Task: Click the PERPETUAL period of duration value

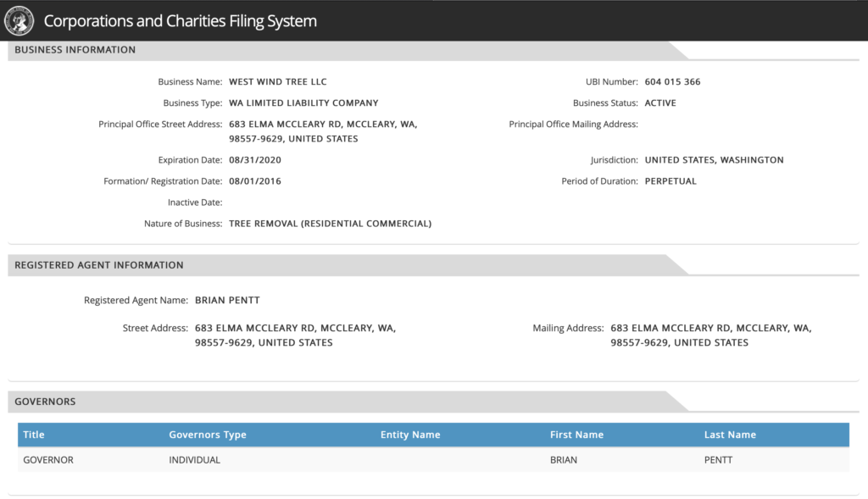Action: coord(670,181)
